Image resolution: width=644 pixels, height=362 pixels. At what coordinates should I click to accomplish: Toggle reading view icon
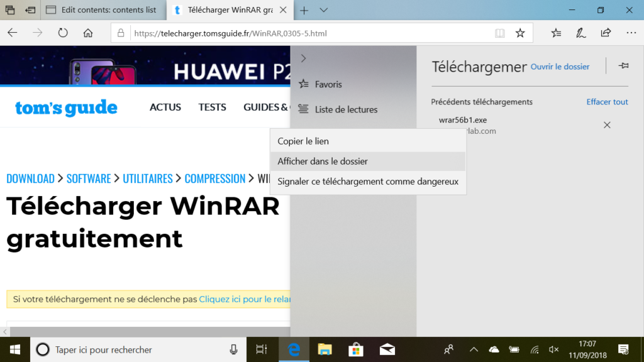coord(499,33)
